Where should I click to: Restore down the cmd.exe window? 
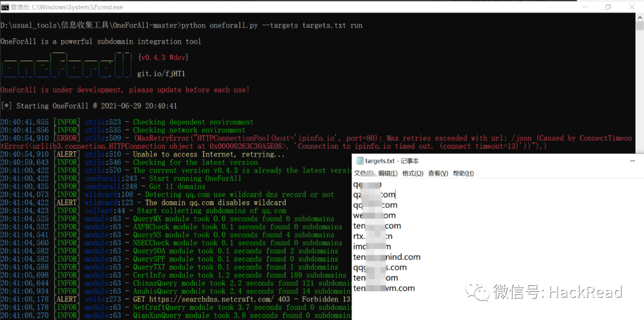coord(608,7)
